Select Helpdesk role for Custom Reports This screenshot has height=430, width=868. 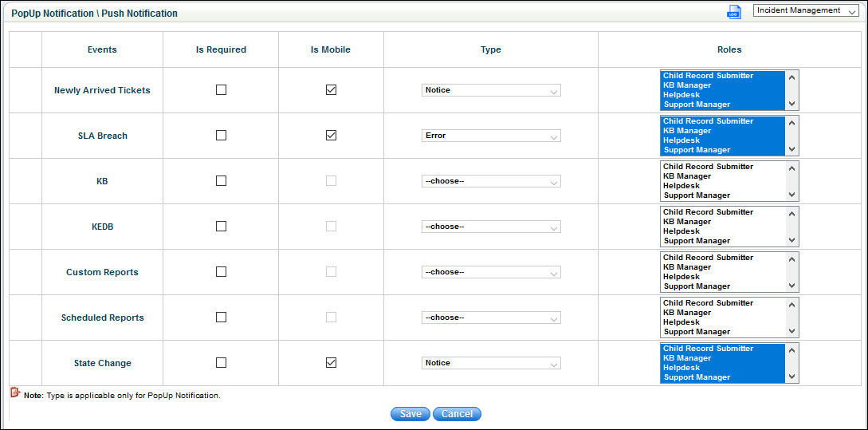pos(723,277)
